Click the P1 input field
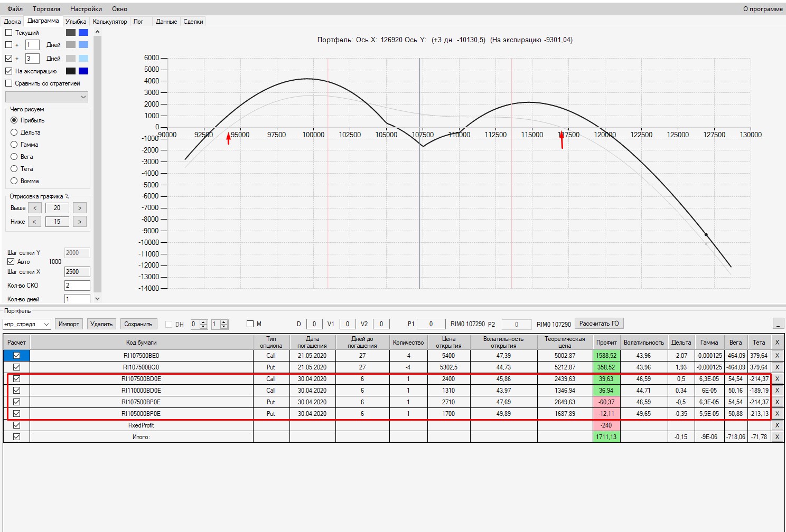786x532 pixels. (431, 324)
